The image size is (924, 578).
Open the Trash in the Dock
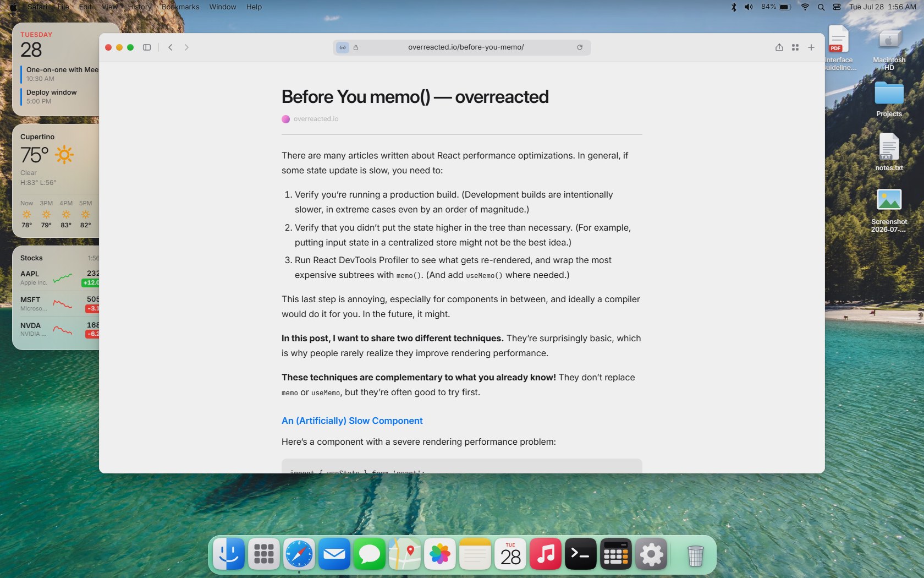tap(696, 555)
